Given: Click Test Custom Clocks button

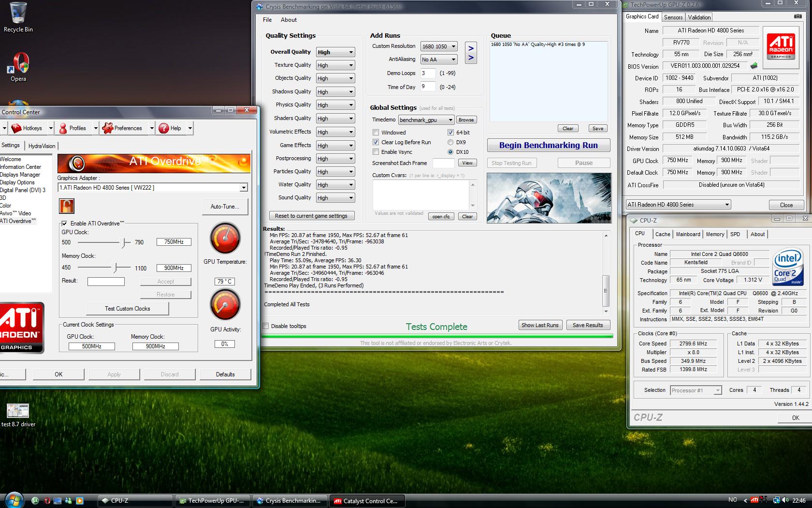Looking at the screenshot, I should click(128, 309).
